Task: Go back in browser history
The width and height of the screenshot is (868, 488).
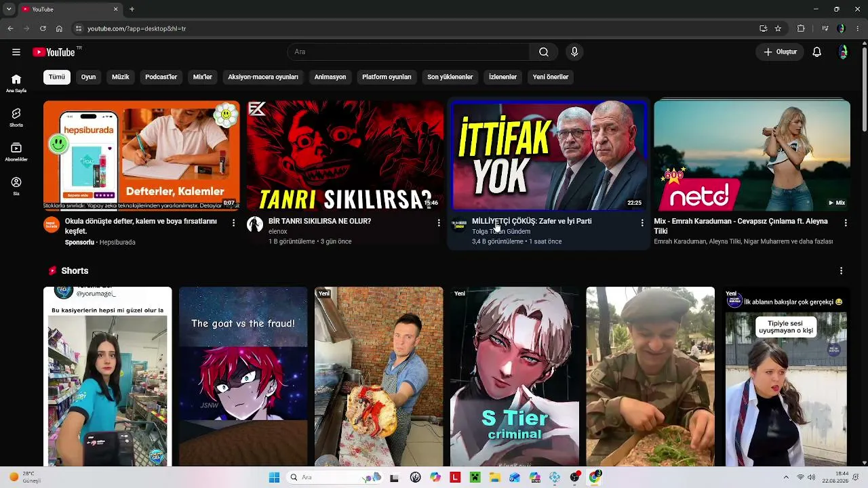Action: coord(10,28)
